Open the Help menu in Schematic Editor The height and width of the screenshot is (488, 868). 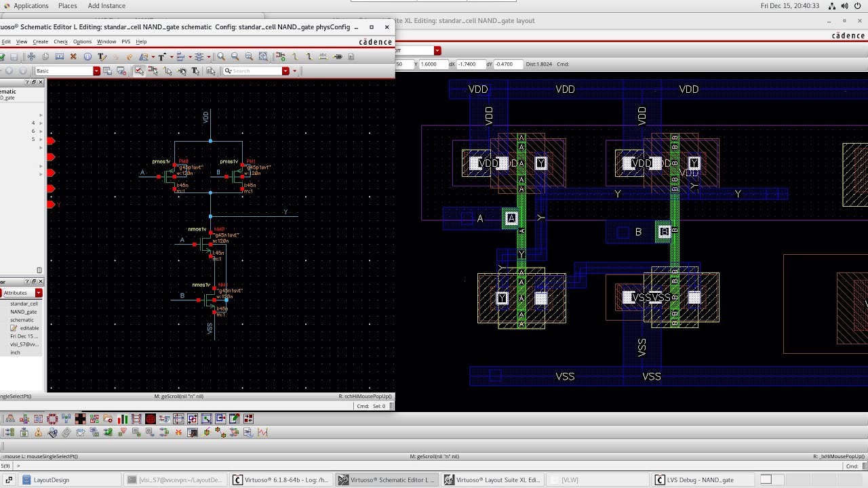[x=141, y=41]
